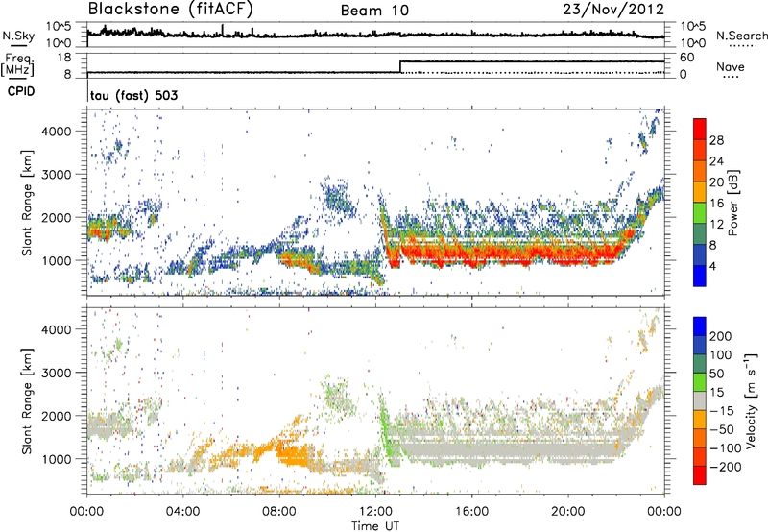Click the '-100' tick on the velocity scale

(x=724, y=447)
